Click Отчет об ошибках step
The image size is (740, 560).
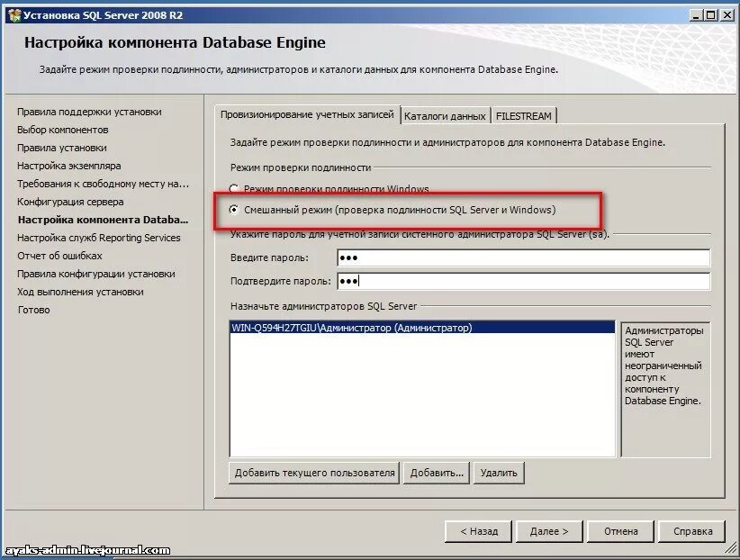point(59,256)
